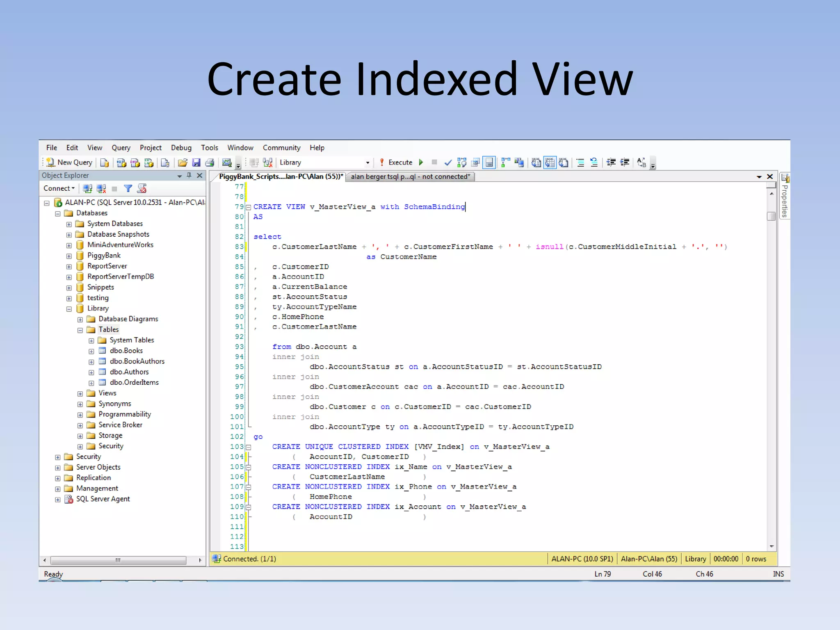Select the PiggyBank_Scripts query tab
The width and height of the screenshot is (840, 630).
click(281, 176)
